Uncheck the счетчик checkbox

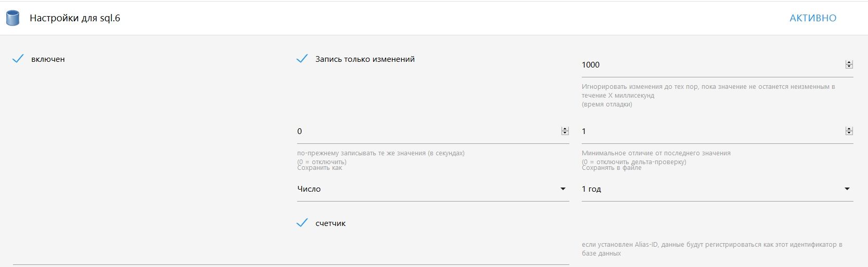[302, 223]
